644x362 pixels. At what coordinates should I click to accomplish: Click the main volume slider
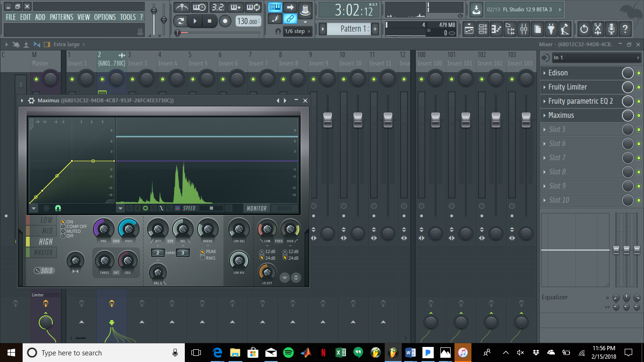click(154, 11)
